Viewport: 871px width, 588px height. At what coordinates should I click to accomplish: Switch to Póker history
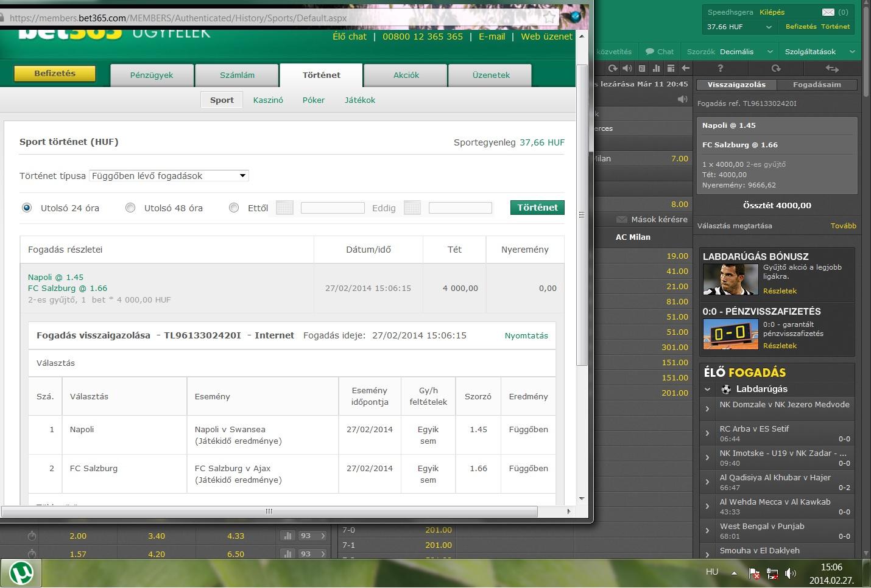(314, 100)
